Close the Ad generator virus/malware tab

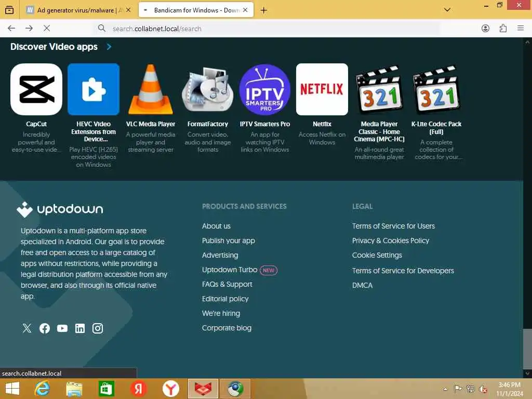point(128,10)
